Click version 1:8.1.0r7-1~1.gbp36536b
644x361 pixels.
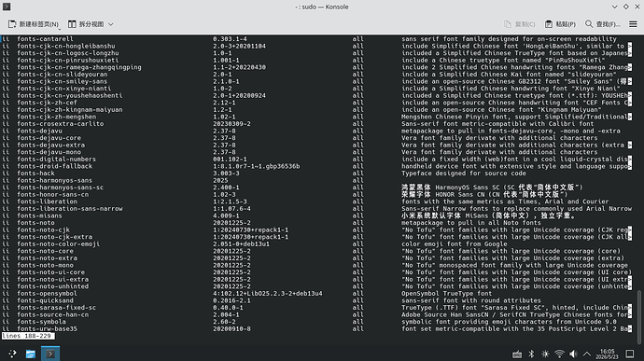257,166
